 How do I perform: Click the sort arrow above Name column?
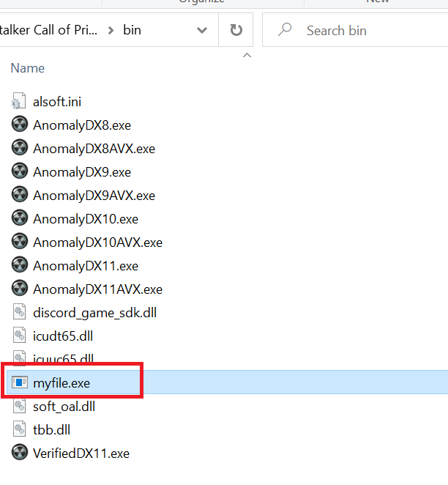coord(247,56)
